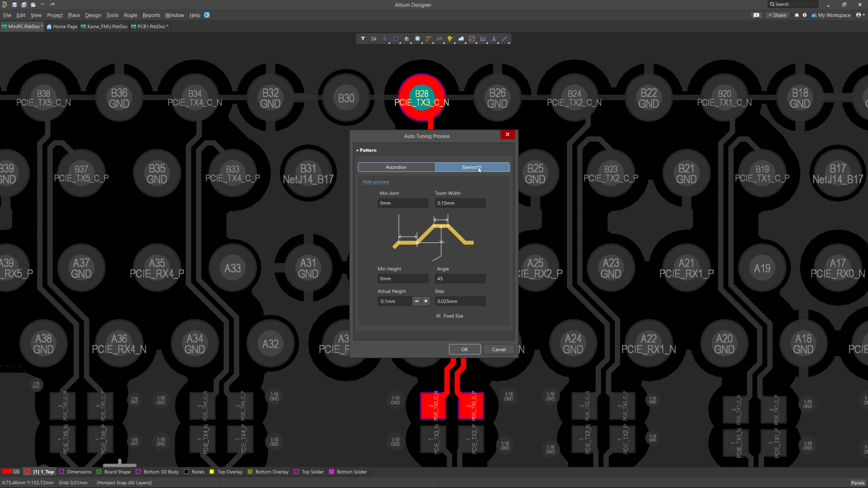
Task: Activate the place text tool
Action: (494, 38)
